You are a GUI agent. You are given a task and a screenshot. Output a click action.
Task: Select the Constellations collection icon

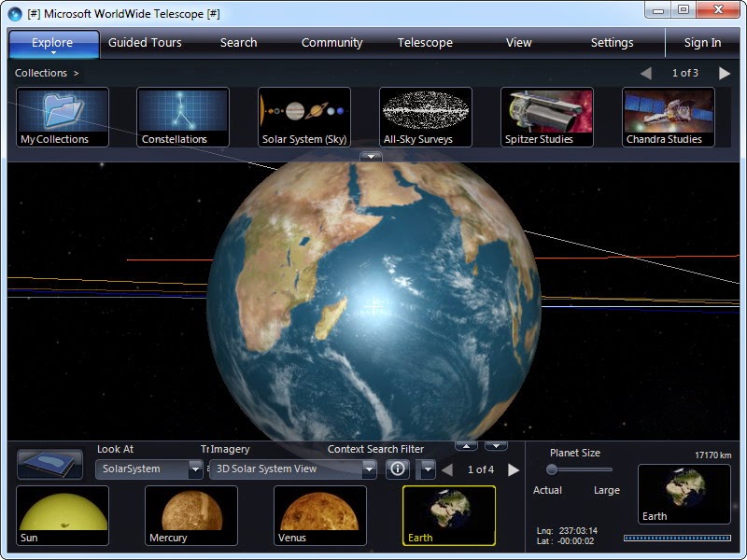(182, 116)
